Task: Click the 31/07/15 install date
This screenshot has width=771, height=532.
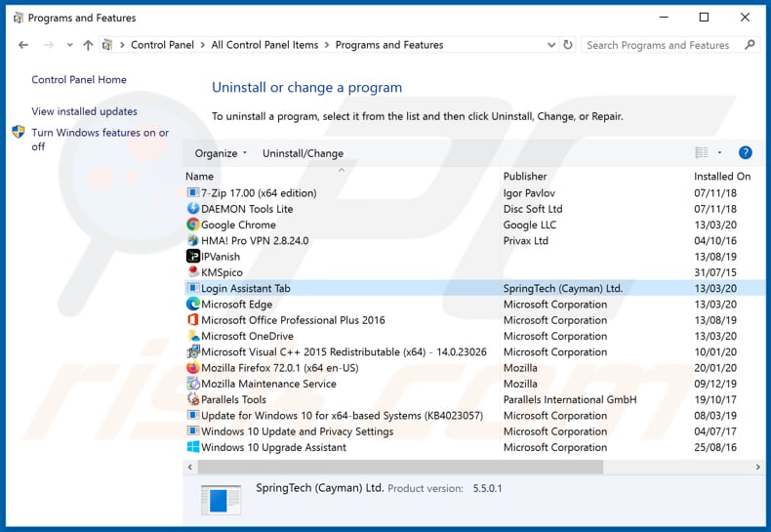Action: [x=715, y=272]
